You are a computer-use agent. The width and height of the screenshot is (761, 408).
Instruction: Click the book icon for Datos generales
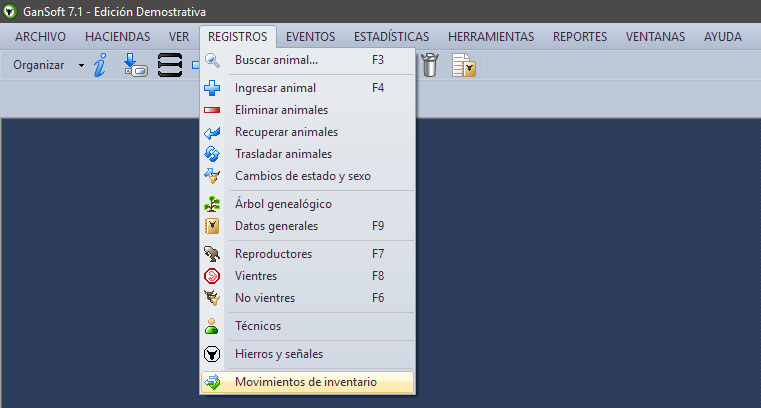tap(212, 226)
